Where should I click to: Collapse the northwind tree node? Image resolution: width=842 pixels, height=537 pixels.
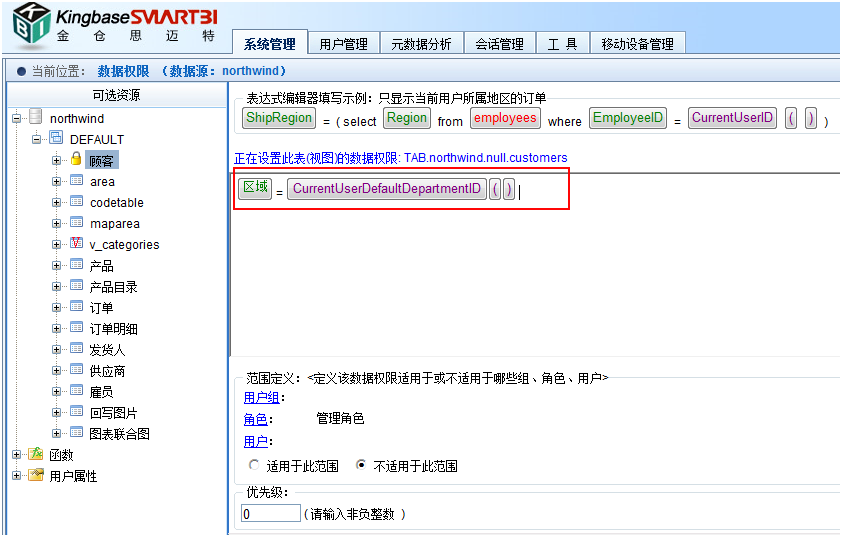click(17, 118)
